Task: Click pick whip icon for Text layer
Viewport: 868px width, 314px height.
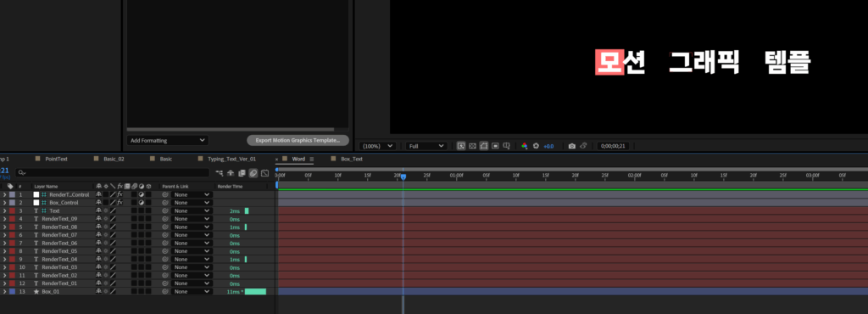Action: 165,211
